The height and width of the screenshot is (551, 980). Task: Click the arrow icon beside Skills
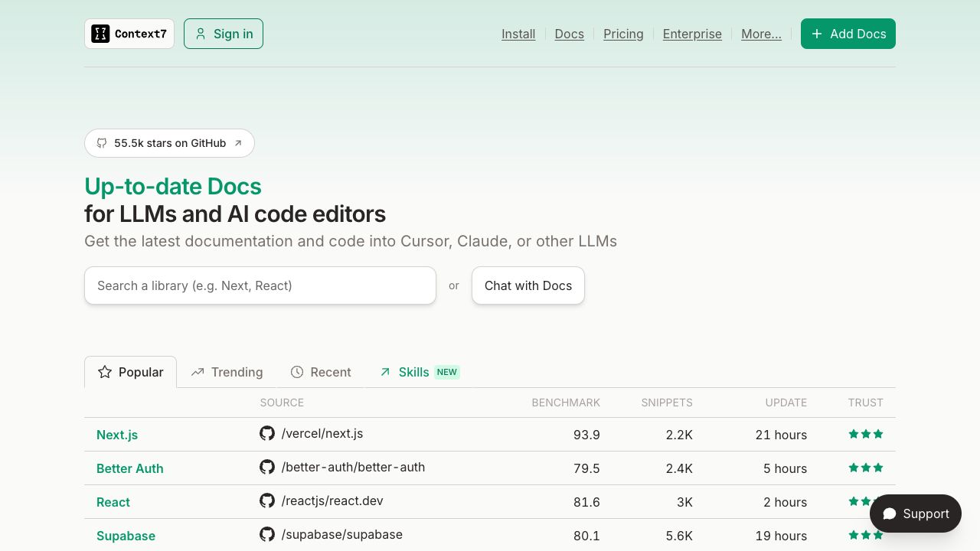(385, 372)
